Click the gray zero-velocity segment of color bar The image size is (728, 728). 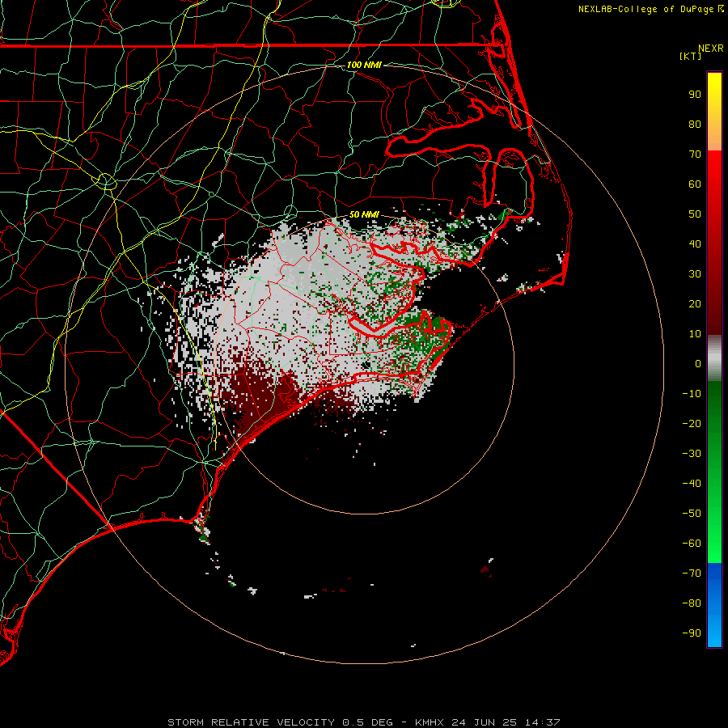pyautogui.click(x=714, y=358)
